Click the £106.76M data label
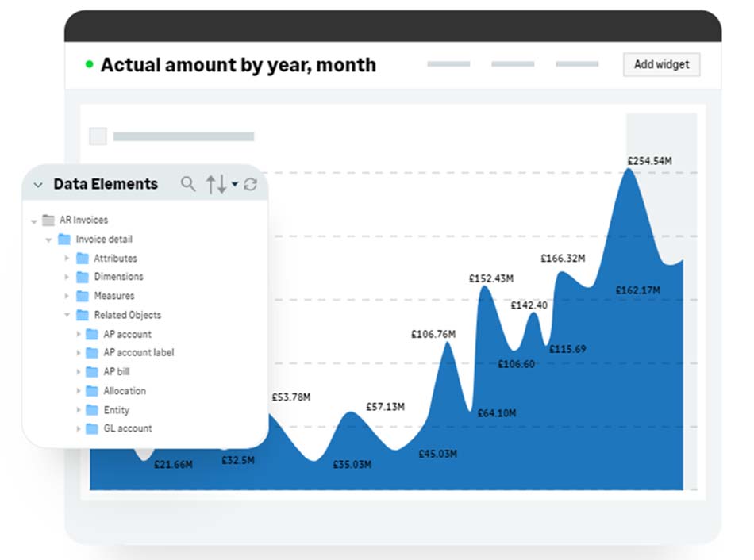The height and width of the screenshot is (560, 754). tap(433, 334)
